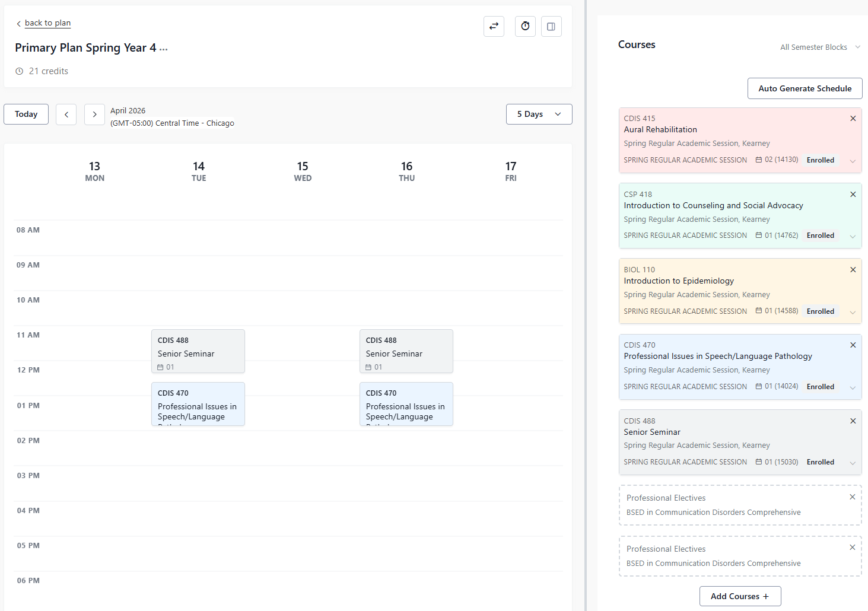Expand CDIS 488 Senior Seminar details chevron
Image resolution: width=868 pixels, height=611 pixels.
[853, 463]
